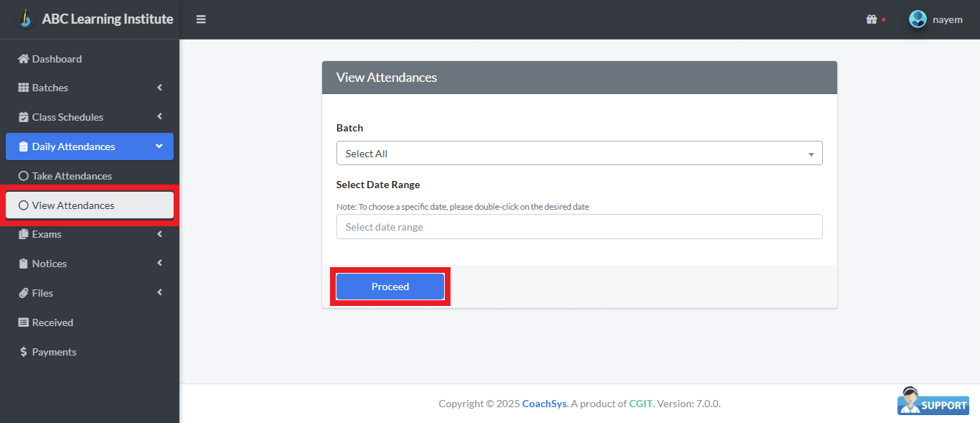Expand the Batches submenu arrow
The image size is (980, 423).
click(x=159, y=88)
